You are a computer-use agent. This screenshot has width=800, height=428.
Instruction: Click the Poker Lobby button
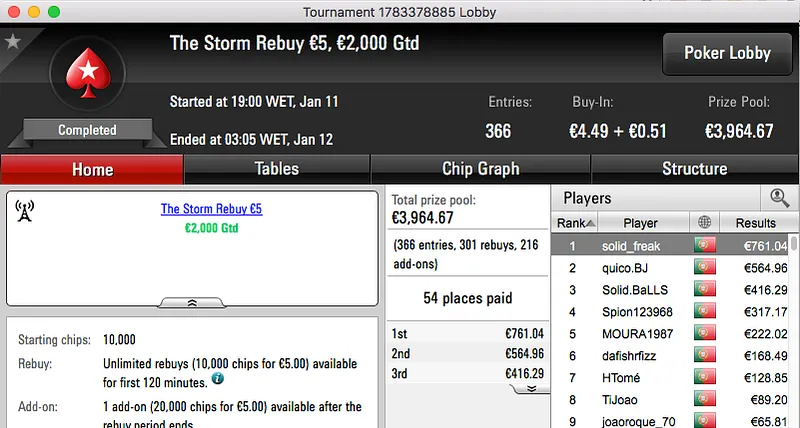pyautogui.click(x=727, y=54)
